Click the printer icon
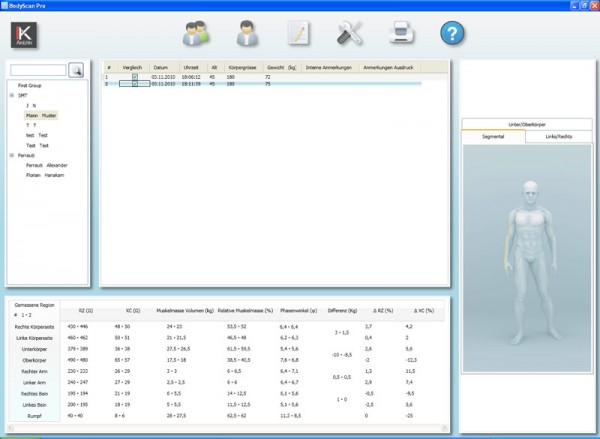 click(x=401, y=33)
